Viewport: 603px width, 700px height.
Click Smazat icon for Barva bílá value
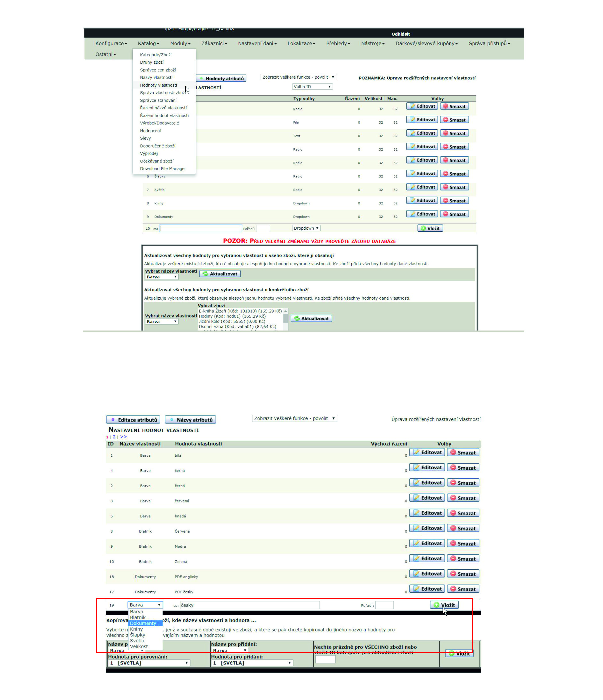point(463,452)
